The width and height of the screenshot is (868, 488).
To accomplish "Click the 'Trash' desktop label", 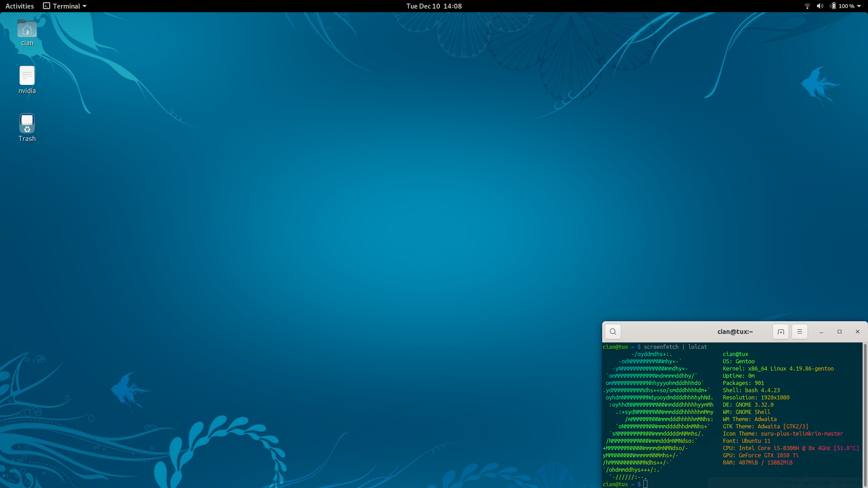I will point(27,139).
